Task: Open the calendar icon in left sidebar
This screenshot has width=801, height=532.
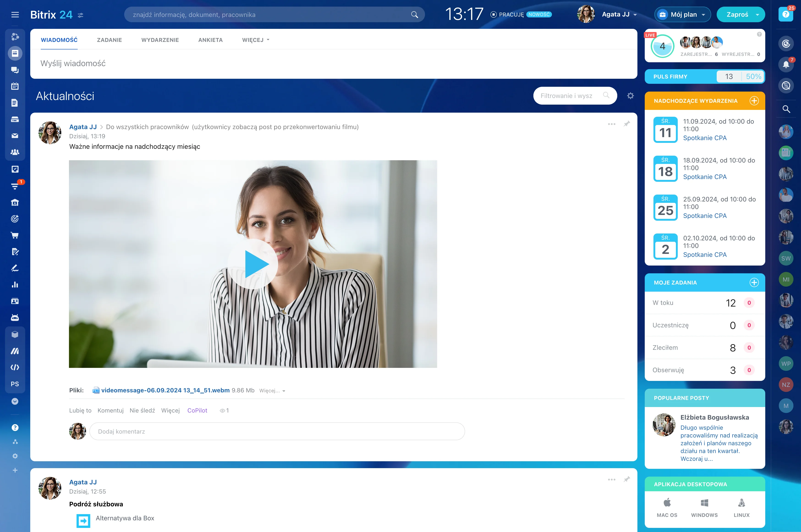Action: point(15,86)
